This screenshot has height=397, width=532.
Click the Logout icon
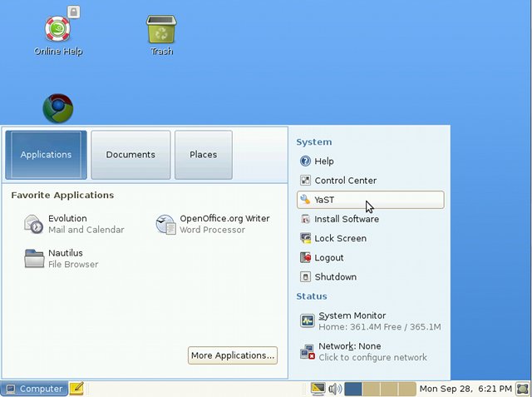pos(305,257)
